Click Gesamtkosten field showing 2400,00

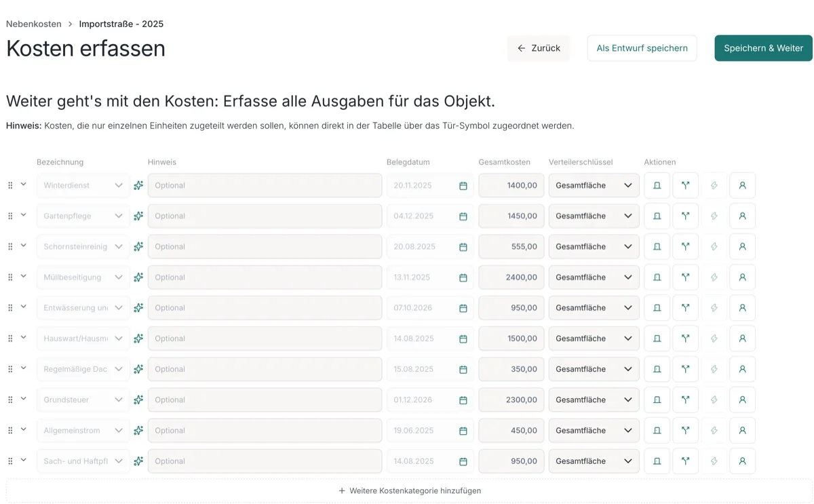click(x=511, y=277)
